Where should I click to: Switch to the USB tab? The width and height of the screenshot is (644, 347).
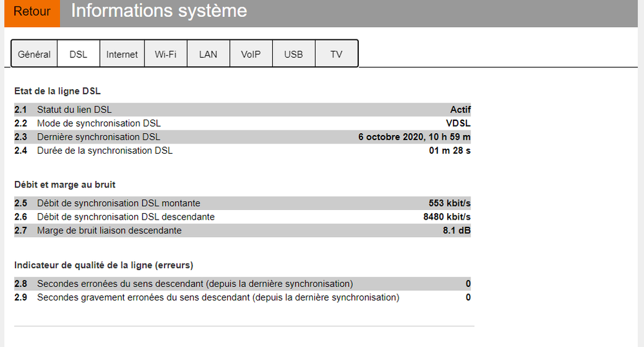pos(294,54)
